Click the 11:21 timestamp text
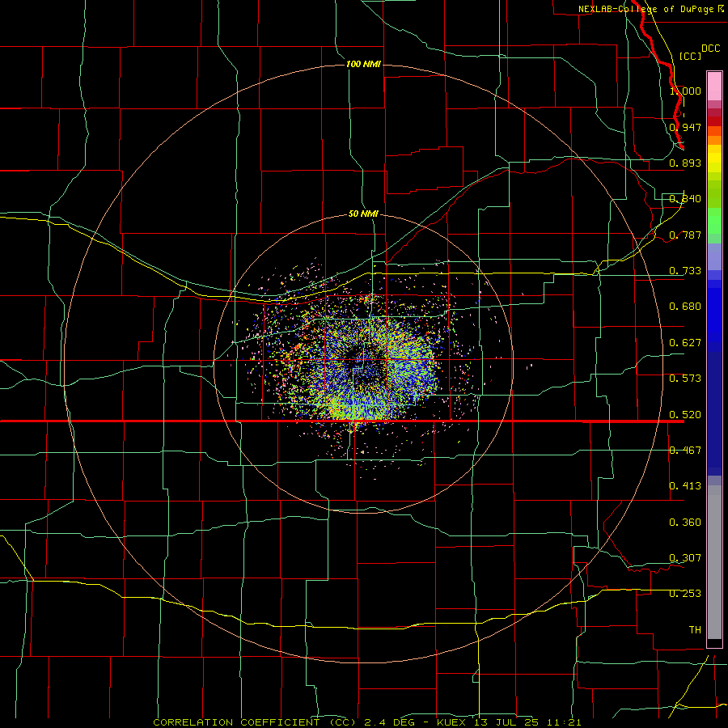 click(564, 722)
